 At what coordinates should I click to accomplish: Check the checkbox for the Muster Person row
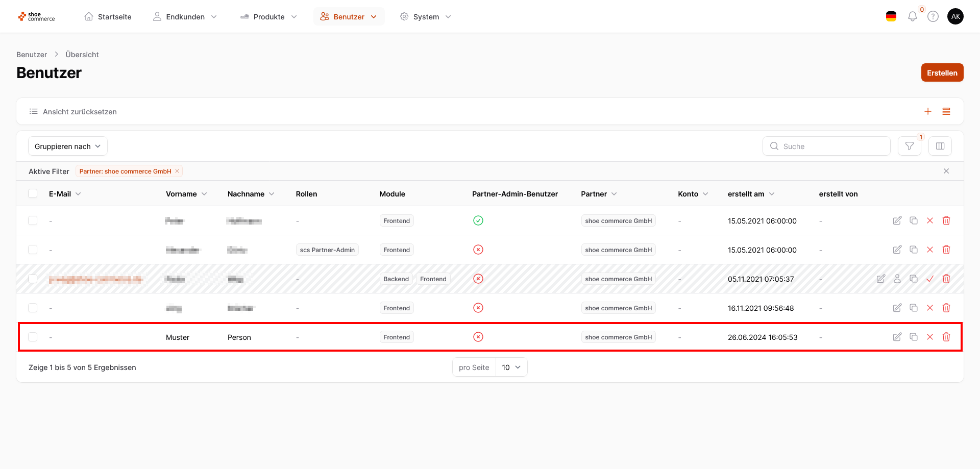tap(33, 337)
